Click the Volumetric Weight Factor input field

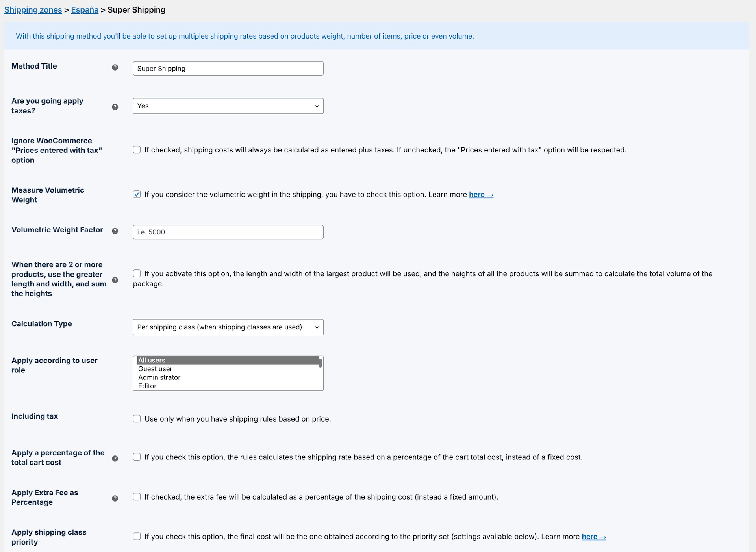pyautogui.click(x=228, y=232)
